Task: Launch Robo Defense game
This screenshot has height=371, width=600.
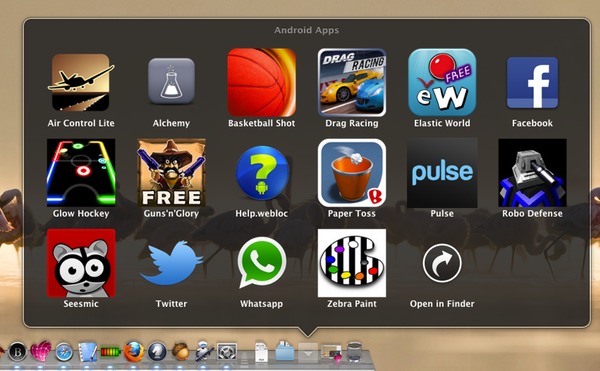Action: coord(532,173)
